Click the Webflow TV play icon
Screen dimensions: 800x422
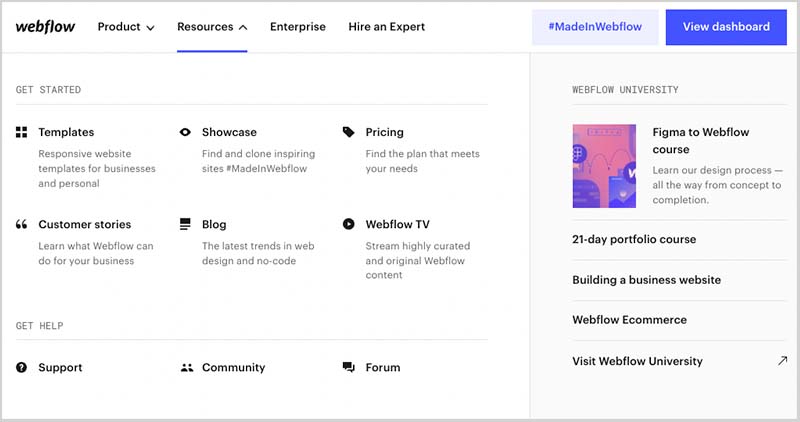[348, 224]
